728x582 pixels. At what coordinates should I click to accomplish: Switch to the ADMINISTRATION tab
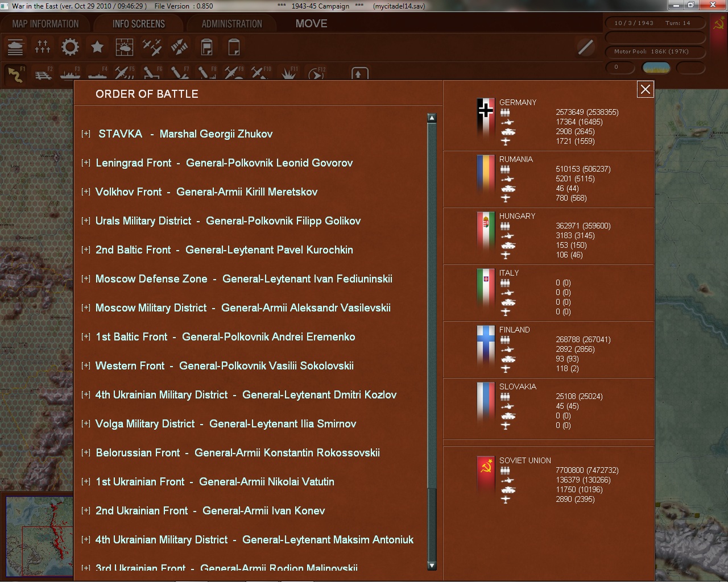click(232, 24)
